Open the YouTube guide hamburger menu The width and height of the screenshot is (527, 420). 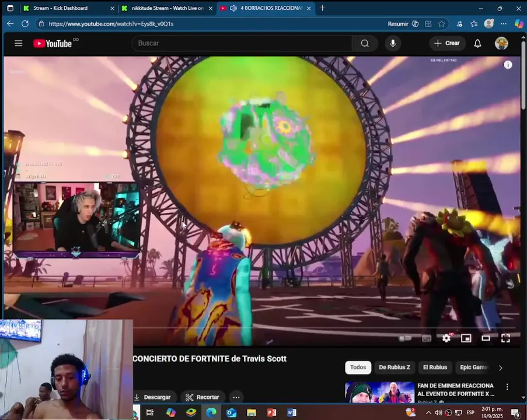coord(19,43)
